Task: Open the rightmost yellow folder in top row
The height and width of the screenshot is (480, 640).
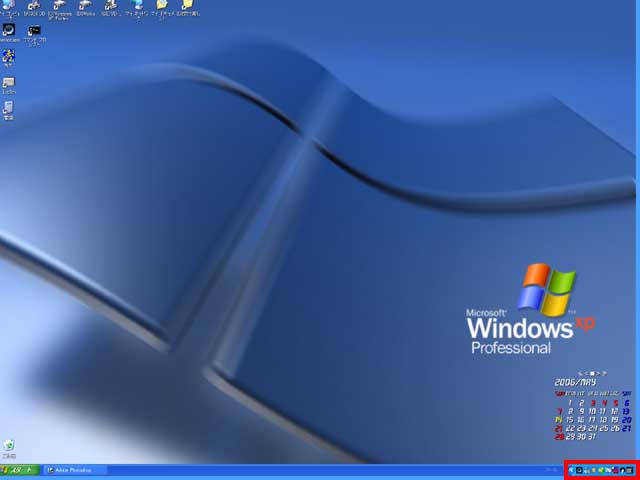Action: (x=186, y=6)
